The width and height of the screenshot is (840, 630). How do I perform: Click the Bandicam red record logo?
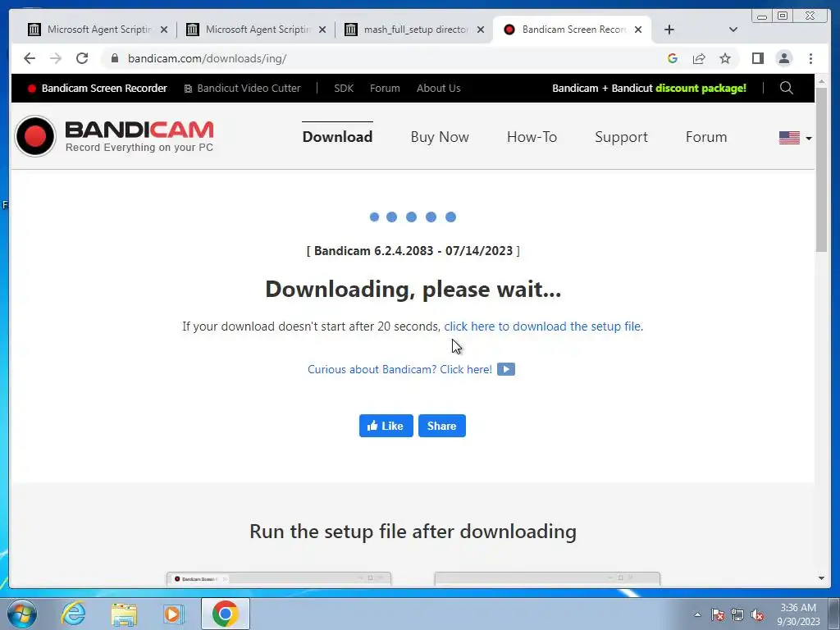pos(35,136)
